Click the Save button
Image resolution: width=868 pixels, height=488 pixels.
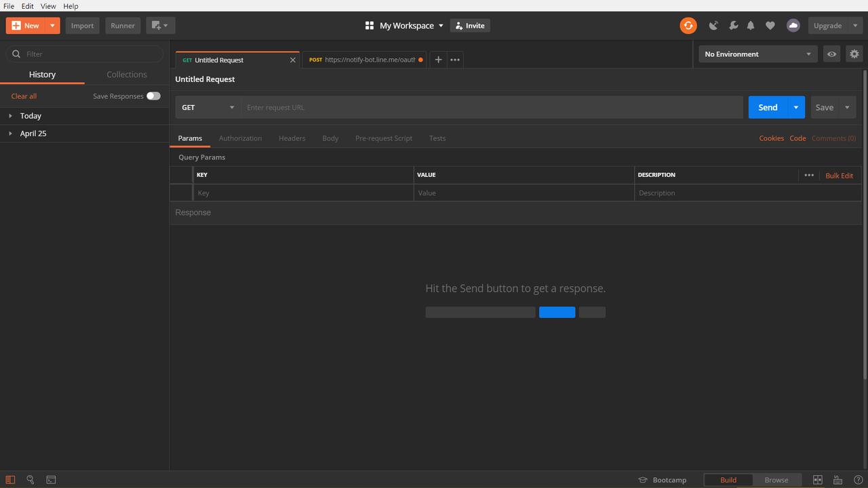pyautogui.click(x=825, y=107)
